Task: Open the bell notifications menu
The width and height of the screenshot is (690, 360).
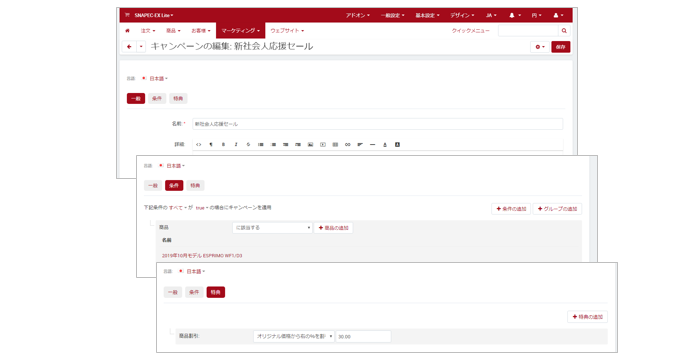Action: 514,15
